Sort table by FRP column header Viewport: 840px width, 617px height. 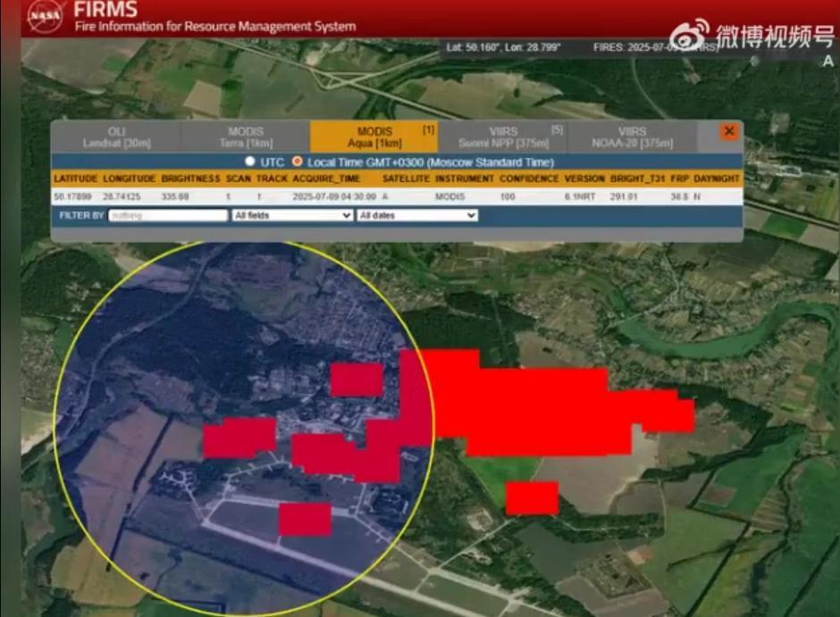coord(679,179)
